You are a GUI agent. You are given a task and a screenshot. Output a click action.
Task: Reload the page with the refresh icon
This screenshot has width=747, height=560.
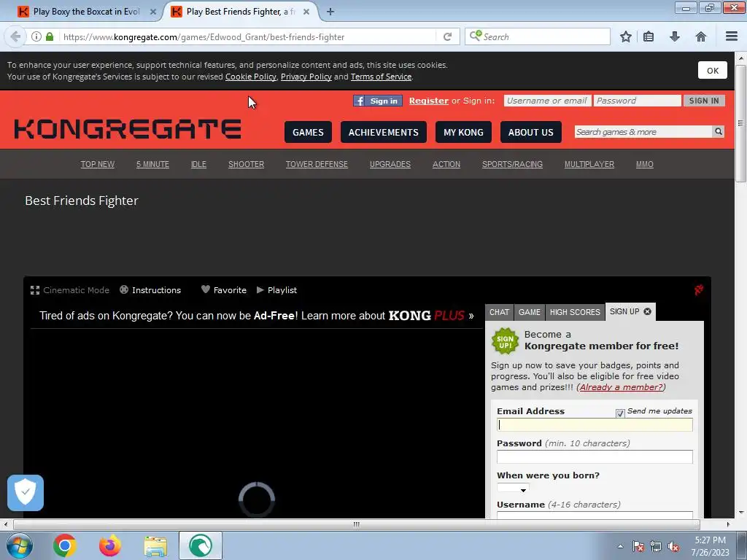pos(447,36)
